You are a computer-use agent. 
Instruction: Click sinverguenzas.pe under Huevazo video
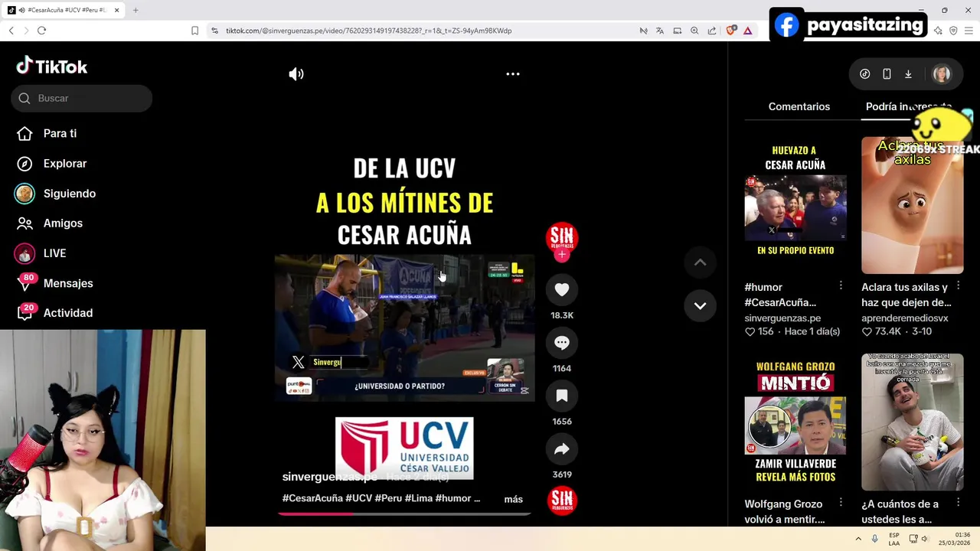tap(782, 318)
